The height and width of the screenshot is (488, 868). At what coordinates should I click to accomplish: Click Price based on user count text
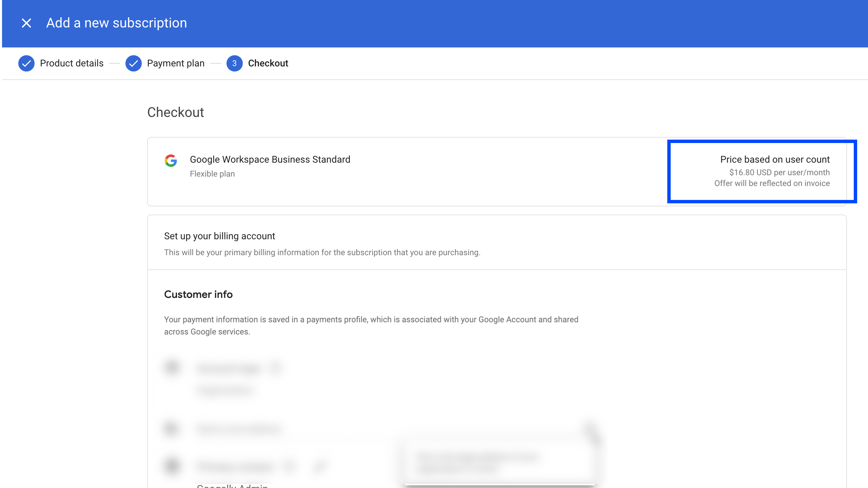point(775,159)
